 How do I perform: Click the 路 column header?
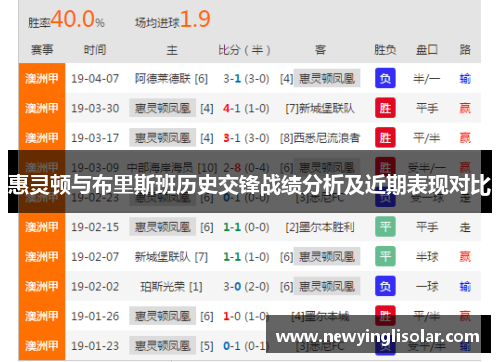click(465, 50)
